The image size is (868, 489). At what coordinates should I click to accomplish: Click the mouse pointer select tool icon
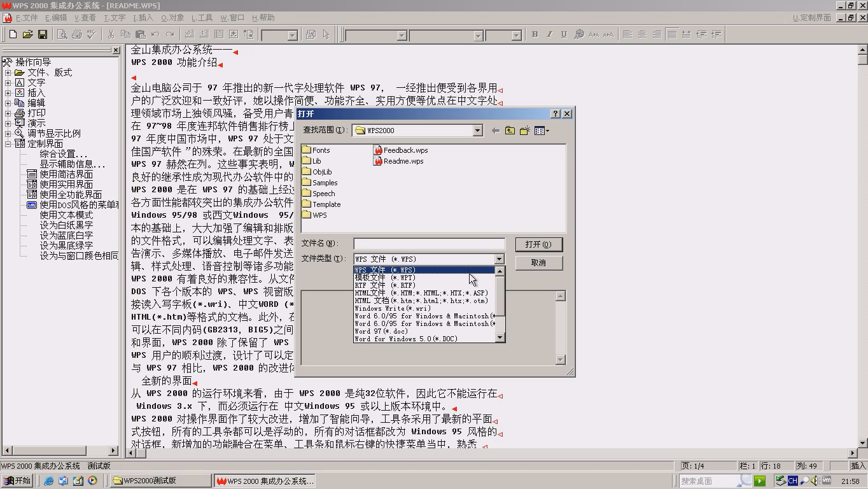click(326, 34)
